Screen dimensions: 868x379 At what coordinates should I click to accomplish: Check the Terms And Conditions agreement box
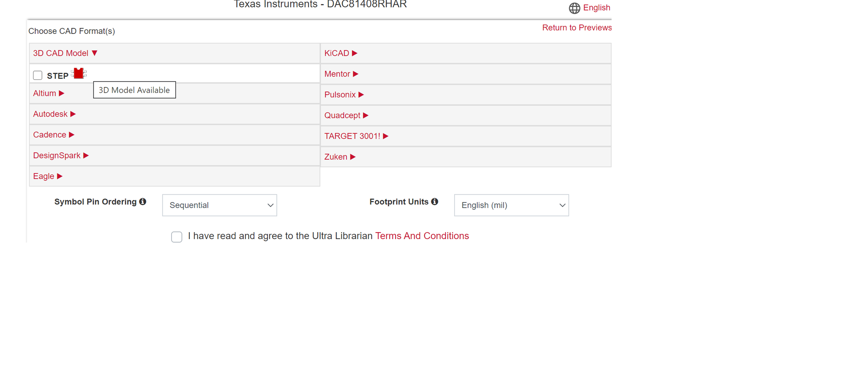(177, 237)
